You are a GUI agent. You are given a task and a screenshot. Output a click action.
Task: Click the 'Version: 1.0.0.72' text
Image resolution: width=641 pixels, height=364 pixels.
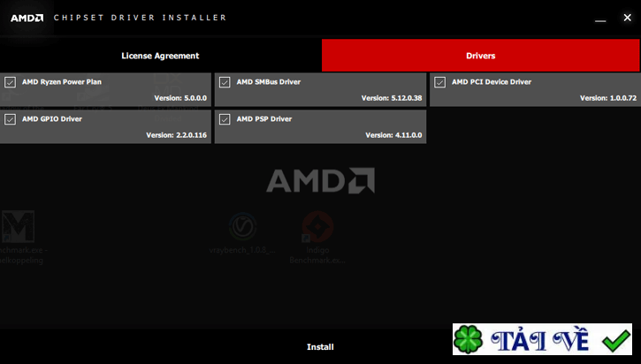(608, 98)
